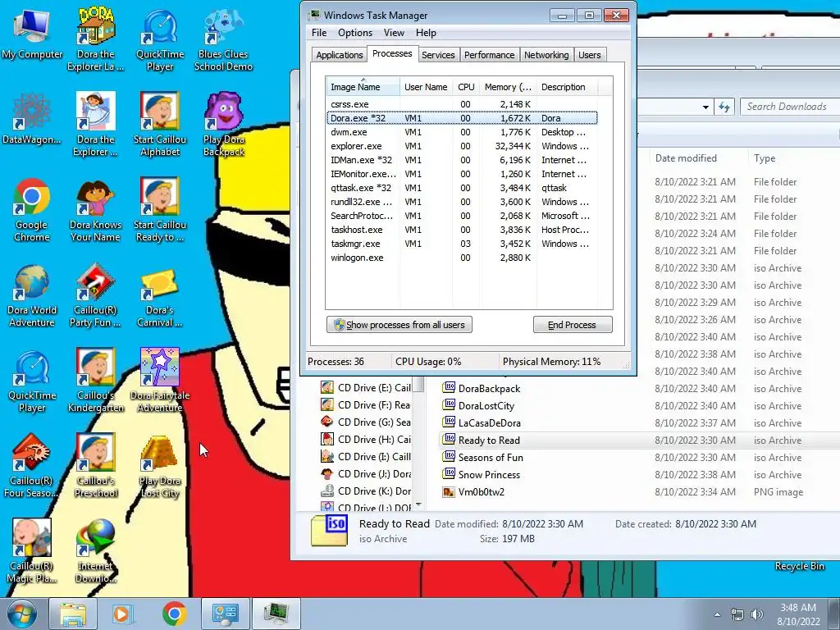Select the DoraBackpack iso file
840x630 pixels.
[x=481, y=389]
